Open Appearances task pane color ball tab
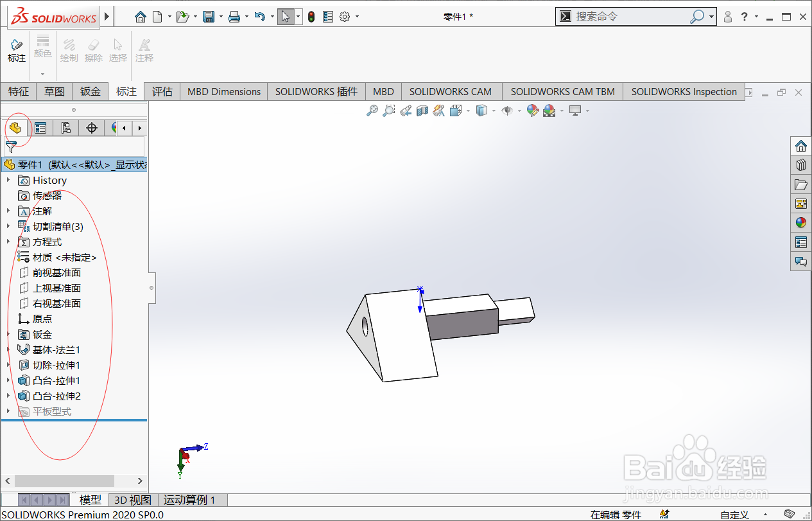This screenshot has height=521, width=812. [x=800, y=223]
